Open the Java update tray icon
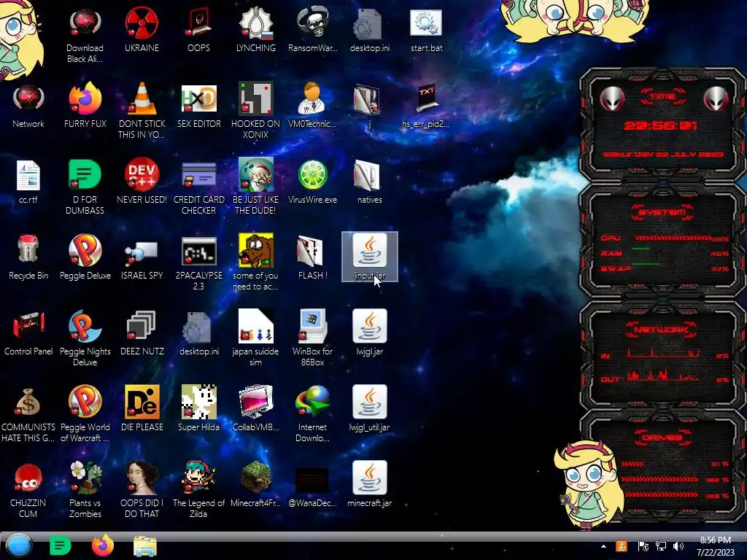Viewport: 747px width, 560px height. [622, 546]
